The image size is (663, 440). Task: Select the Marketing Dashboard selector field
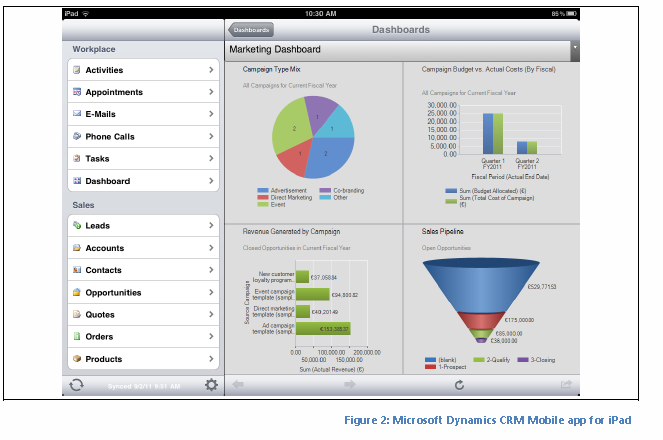click(x=402, y=51)
